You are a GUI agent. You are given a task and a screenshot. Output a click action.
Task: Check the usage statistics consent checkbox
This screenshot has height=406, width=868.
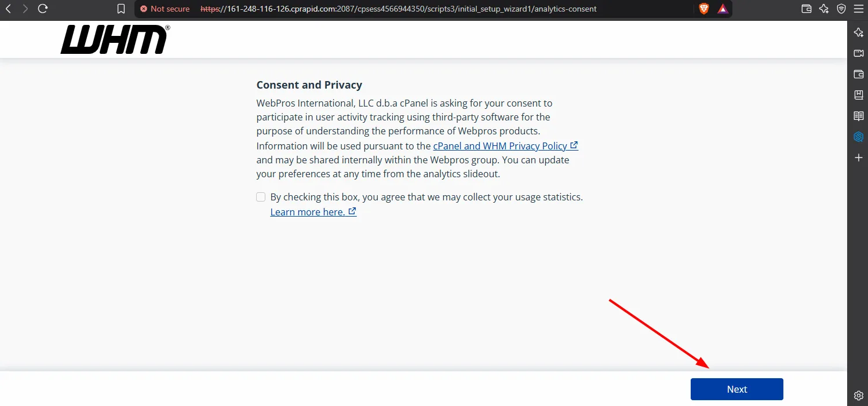pos(261,197)
